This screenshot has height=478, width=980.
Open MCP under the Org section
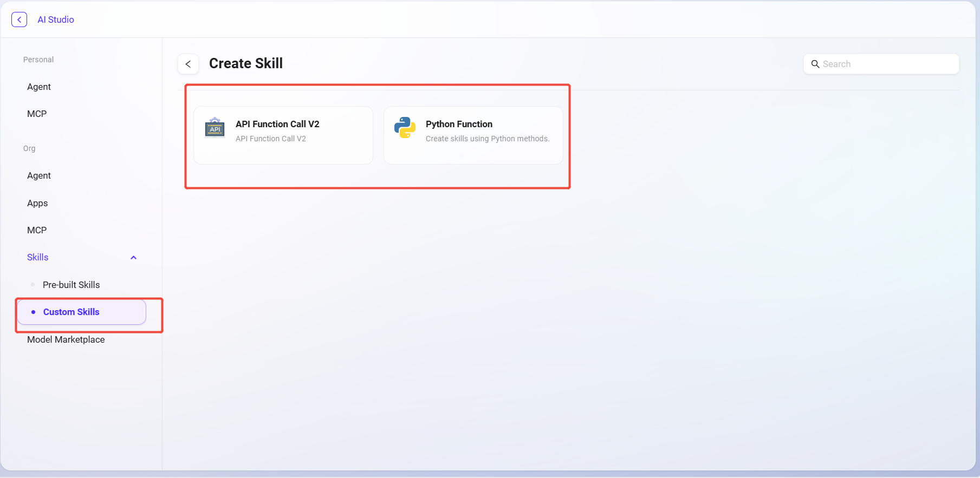[x=37, y=230]
